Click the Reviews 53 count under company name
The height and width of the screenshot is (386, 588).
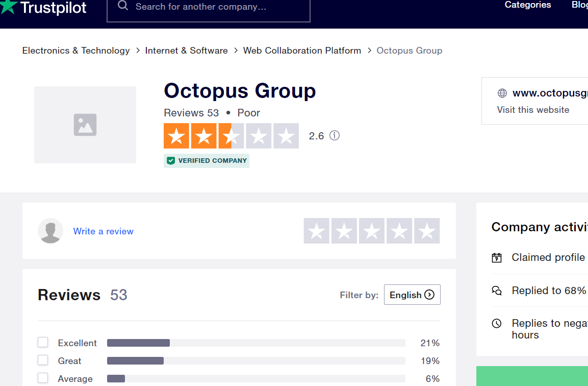click(x=191, y=113)
